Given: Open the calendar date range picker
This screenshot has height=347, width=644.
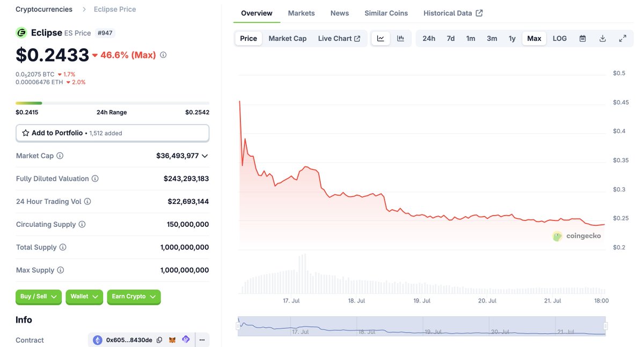Looking at the screenshot, I should click(582, 39).
